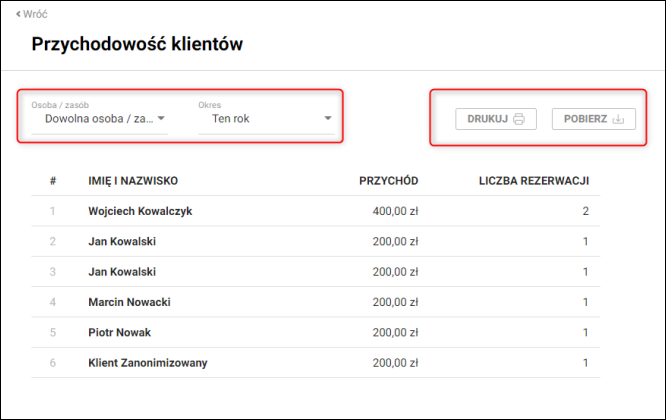
Task: Click Jan Kowalski in row 2
Action: pos(122,241)
